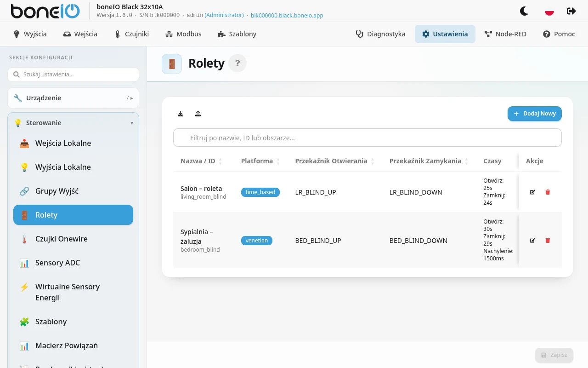Click the Dodaj Nowy button
The image size is (588, 368).
535,114
